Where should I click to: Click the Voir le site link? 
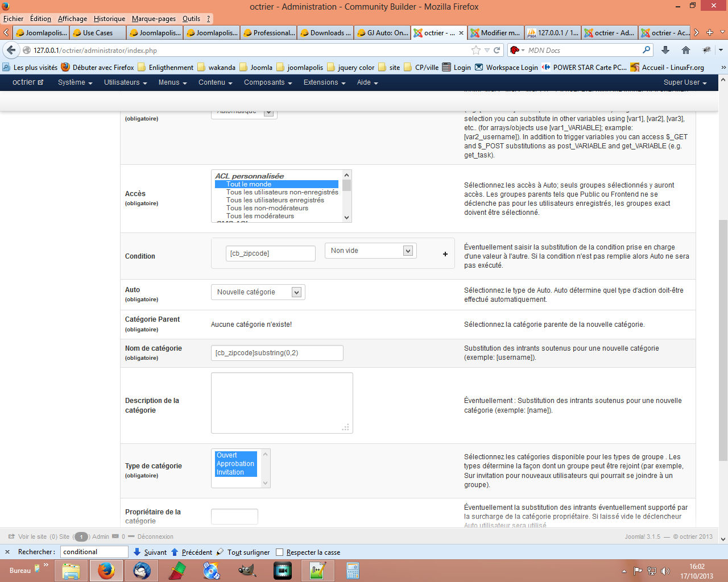(x=32, y=537)
